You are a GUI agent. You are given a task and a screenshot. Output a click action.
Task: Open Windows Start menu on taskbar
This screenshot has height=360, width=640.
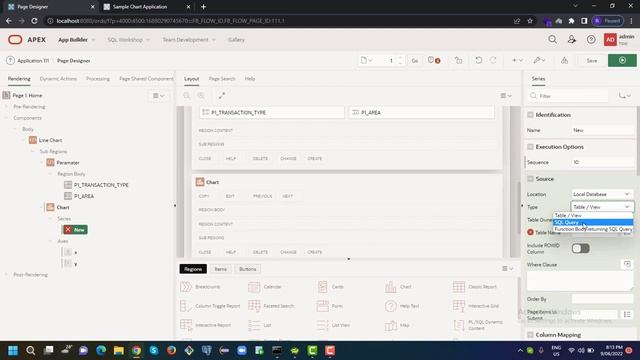[x=13, y=350]
